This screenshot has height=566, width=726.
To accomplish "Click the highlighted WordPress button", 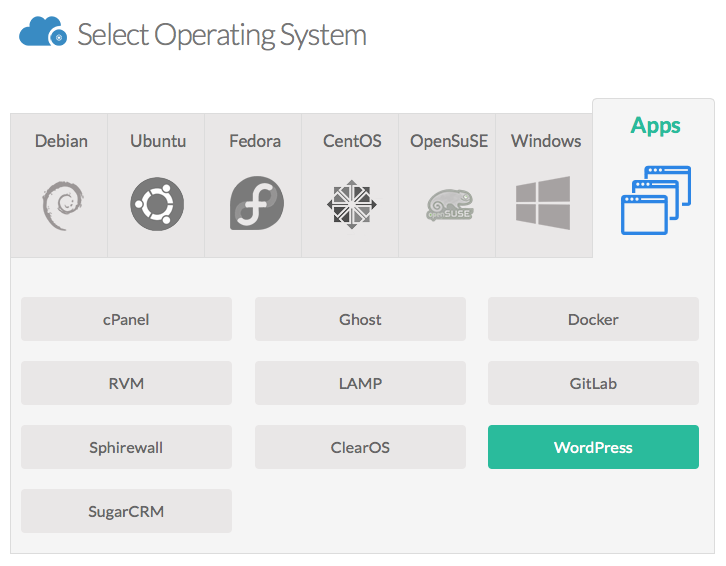I will pyautogui.click(x=593, y=447).
